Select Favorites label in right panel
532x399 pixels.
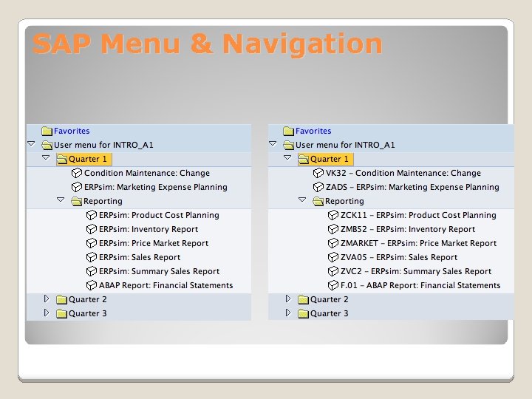(313, 131)
